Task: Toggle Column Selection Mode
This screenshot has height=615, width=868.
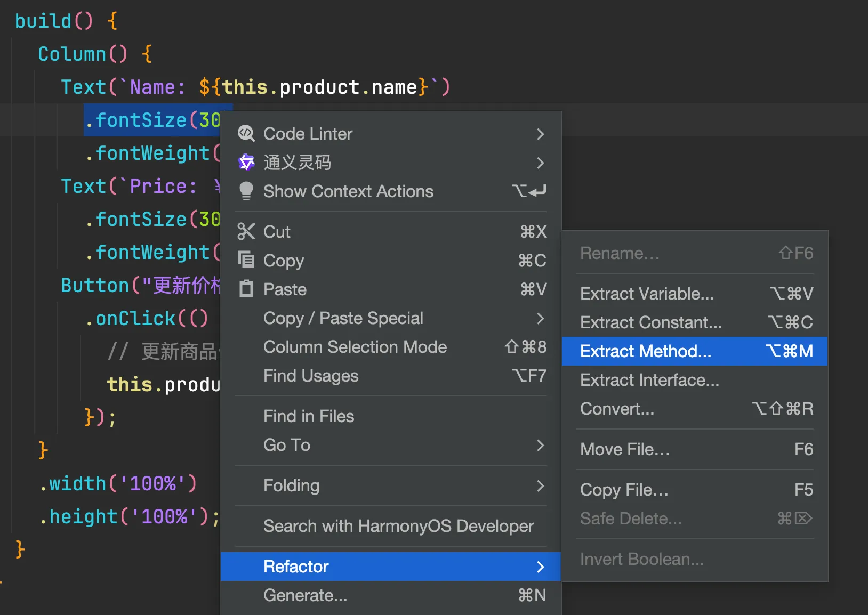Action: coord(355,347)
